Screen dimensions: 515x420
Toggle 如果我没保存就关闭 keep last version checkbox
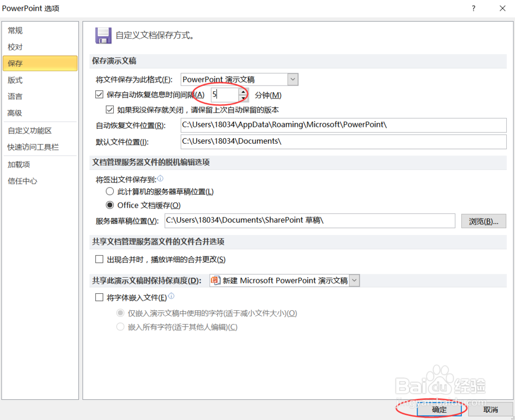pyautogui.click(x=110, y=109)
